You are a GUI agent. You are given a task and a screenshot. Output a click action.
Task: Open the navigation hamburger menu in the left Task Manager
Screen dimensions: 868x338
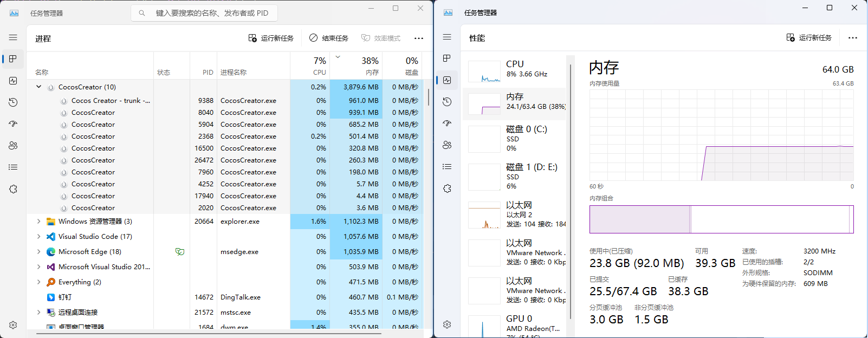click(13, 37)
